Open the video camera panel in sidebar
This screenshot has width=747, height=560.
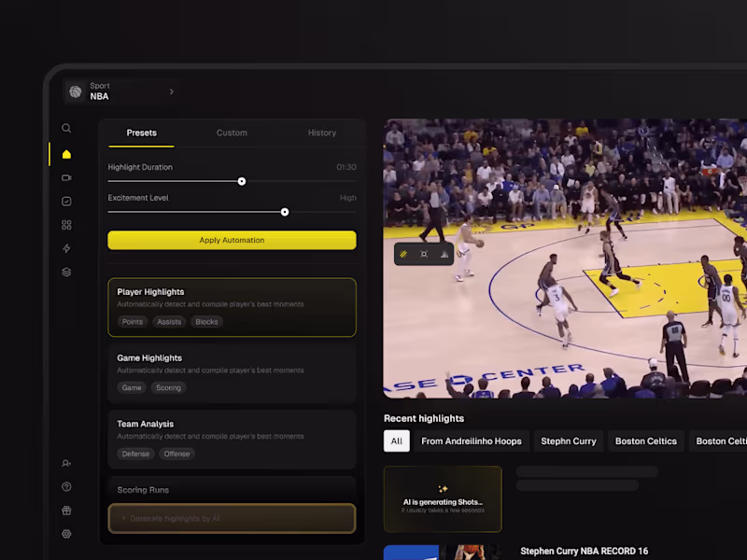pos(65,176)
